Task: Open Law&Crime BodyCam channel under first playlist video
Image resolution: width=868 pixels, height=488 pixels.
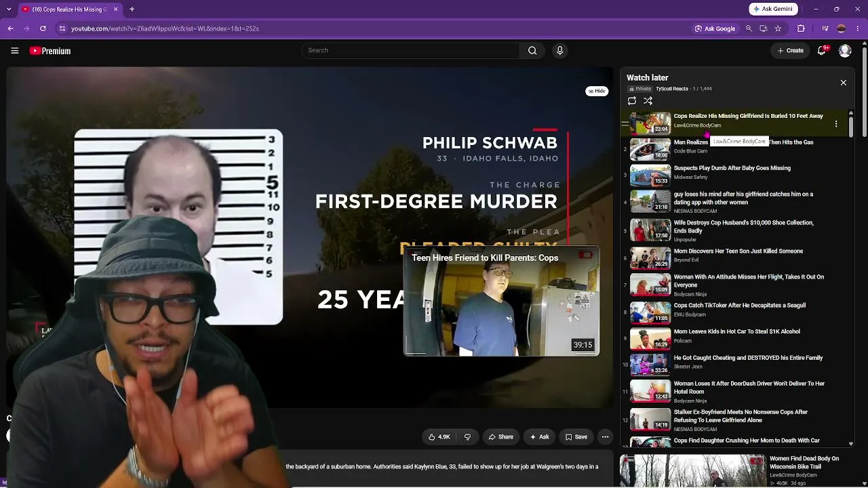Action: [x=697, y=125]
